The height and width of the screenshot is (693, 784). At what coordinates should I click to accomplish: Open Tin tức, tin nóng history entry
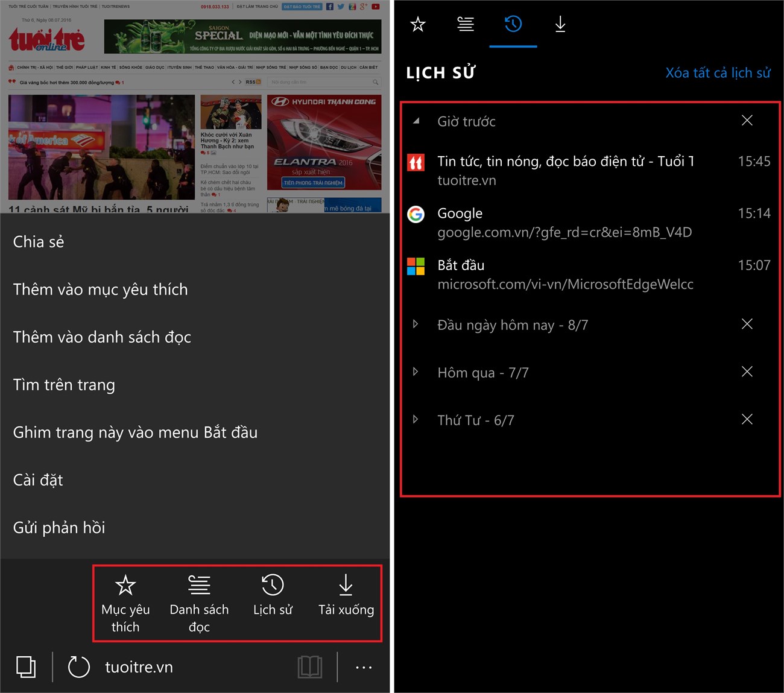coord(566,162)
